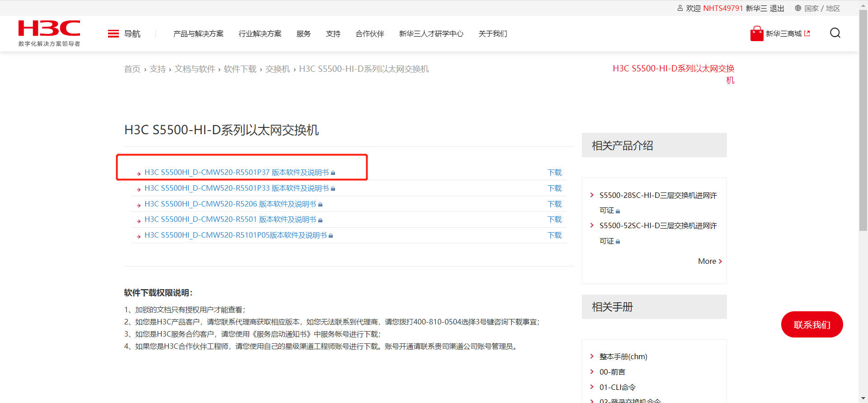
Task: Click 软件下载 in the breadcrumb
Action: (x=240, y=69)
